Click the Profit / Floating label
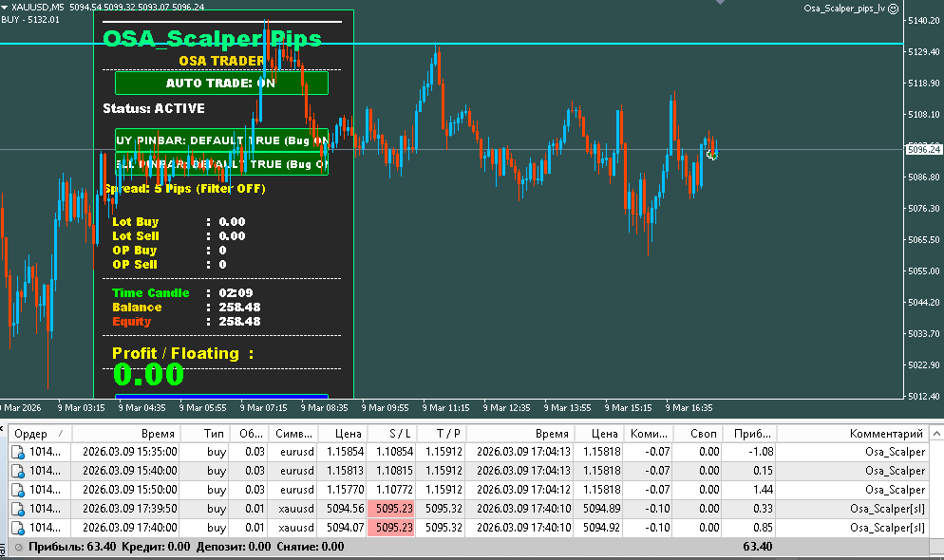The image size is (944, 560). coord(183,354)
